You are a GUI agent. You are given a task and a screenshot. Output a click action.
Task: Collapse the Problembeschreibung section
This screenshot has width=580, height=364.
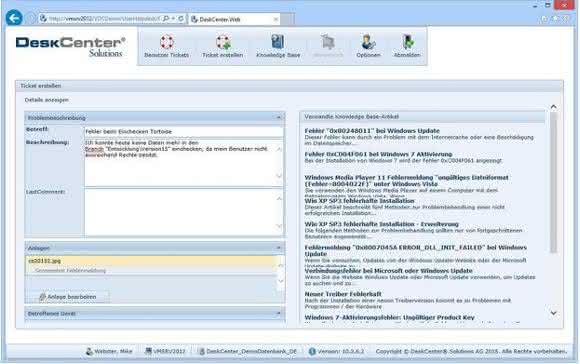(x=279, y=118)
